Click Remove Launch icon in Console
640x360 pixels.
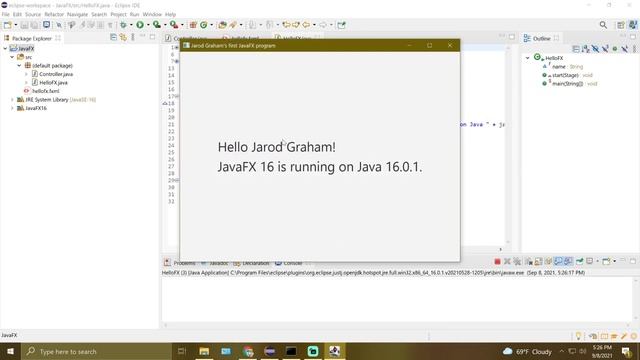[507, 261]
